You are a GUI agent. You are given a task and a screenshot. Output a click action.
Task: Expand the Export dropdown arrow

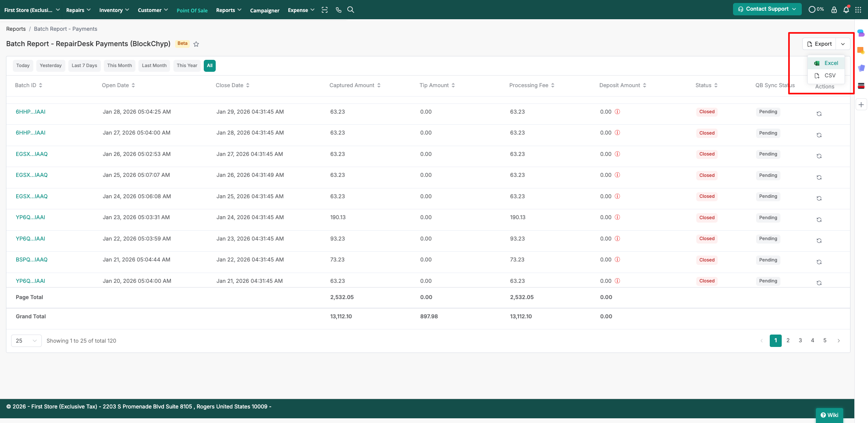click(843, 44)
